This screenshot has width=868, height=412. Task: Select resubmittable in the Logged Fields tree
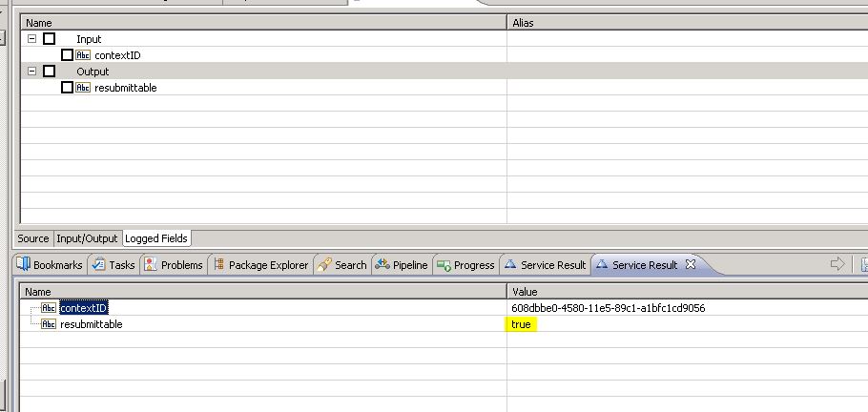[x=126, y=88]
